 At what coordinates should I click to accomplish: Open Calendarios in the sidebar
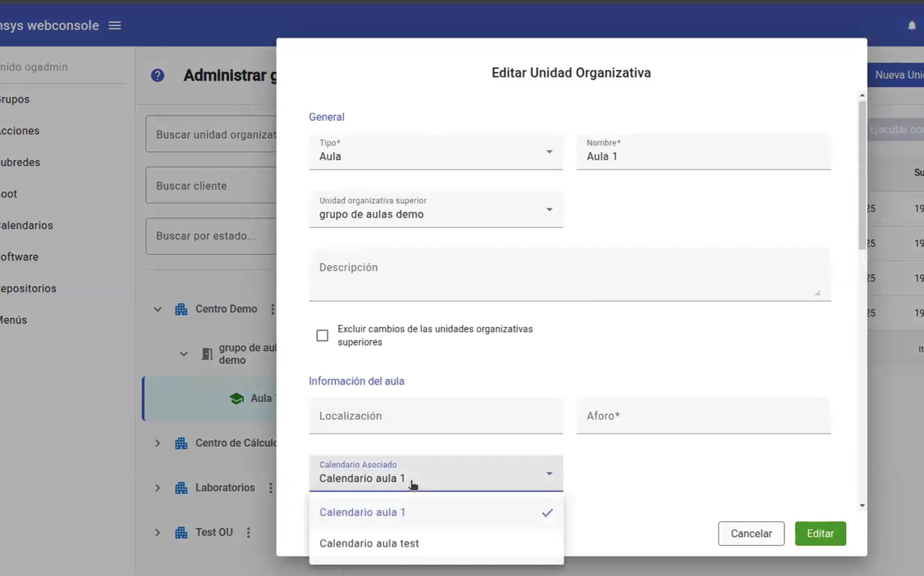click(x=26, y=225)
